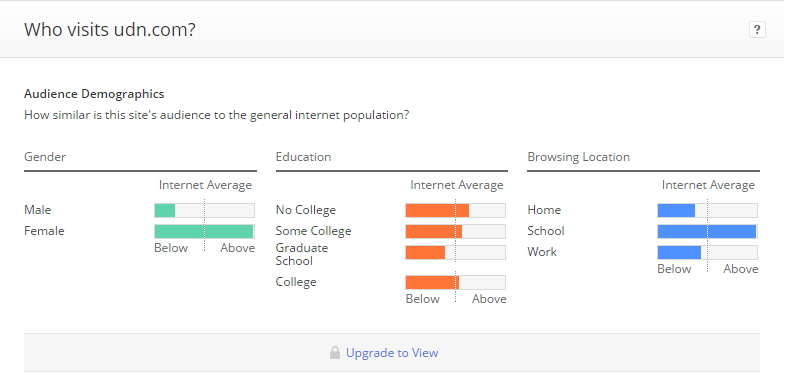786x375 pixels.
Task: Select the School browsing location bar
Action: tap(707, 232)
